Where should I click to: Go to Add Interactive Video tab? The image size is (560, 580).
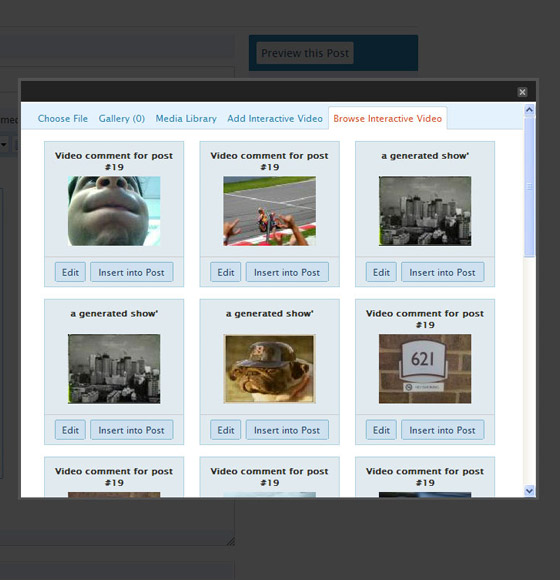[x=275, y=119]
